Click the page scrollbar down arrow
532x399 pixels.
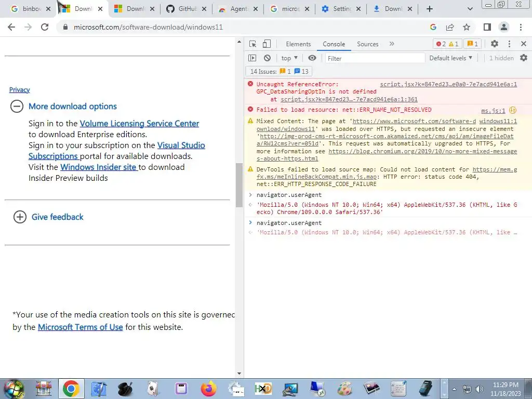239,374
